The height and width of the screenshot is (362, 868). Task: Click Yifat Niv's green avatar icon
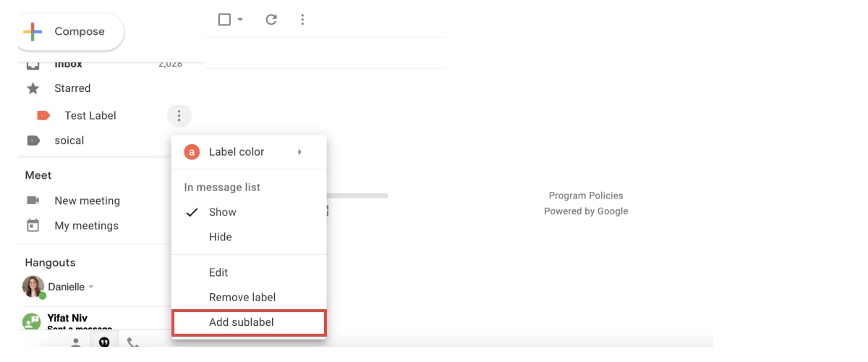[x=32, y=322]
